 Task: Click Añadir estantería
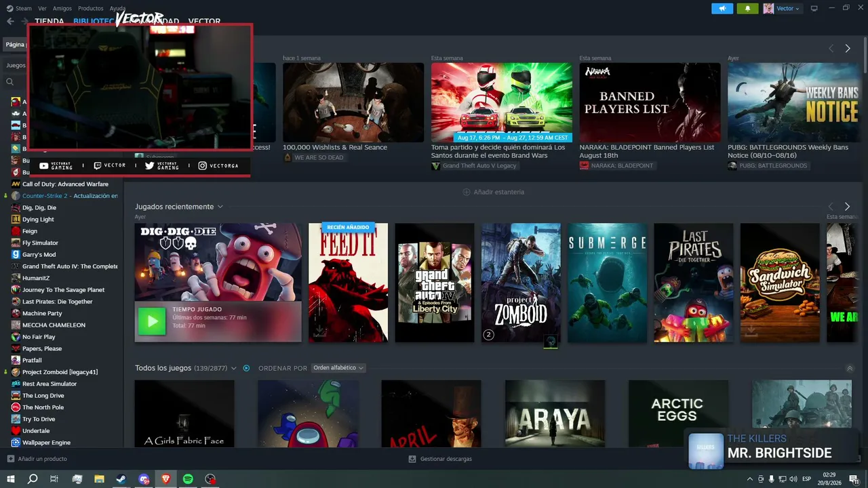pyautogui.click(x=493, y=192)
